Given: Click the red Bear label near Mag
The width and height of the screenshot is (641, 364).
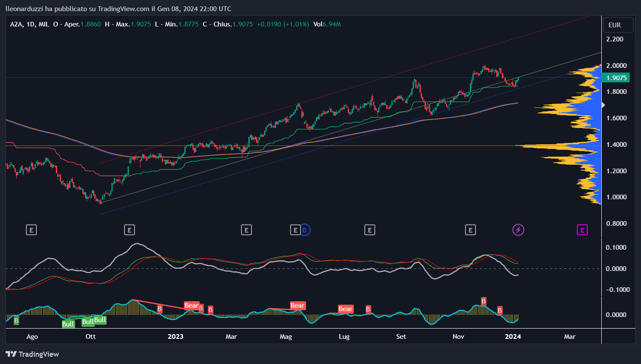Looking at the screenshot, I should [x=297, y=306].
